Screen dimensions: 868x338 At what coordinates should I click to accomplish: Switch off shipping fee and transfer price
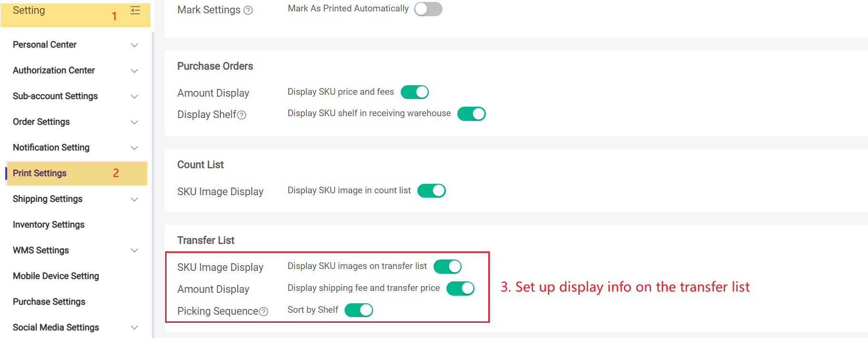pos(460,288)
